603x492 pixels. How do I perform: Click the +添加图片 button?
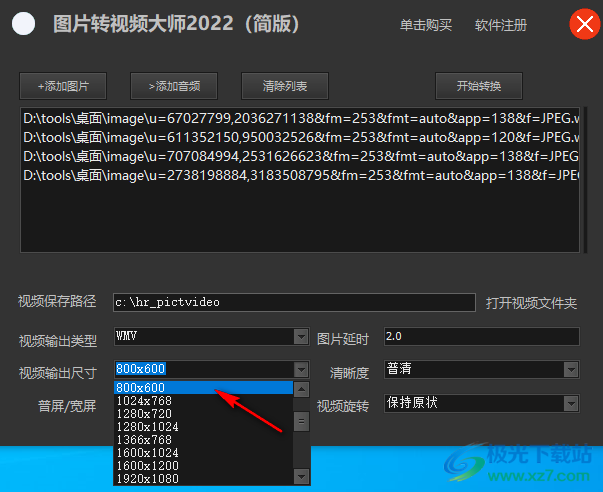pos(63,86)
